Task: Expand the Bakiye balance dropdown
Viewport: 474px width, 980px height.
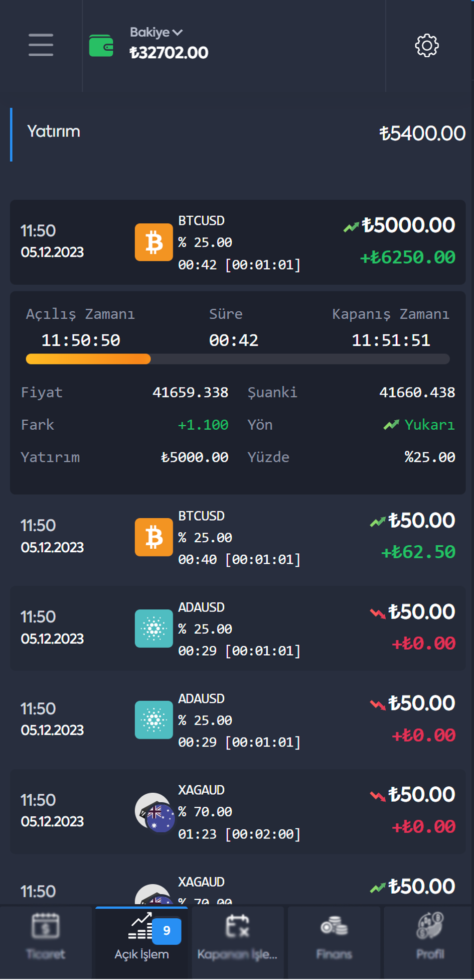Action: click(156, 32)
